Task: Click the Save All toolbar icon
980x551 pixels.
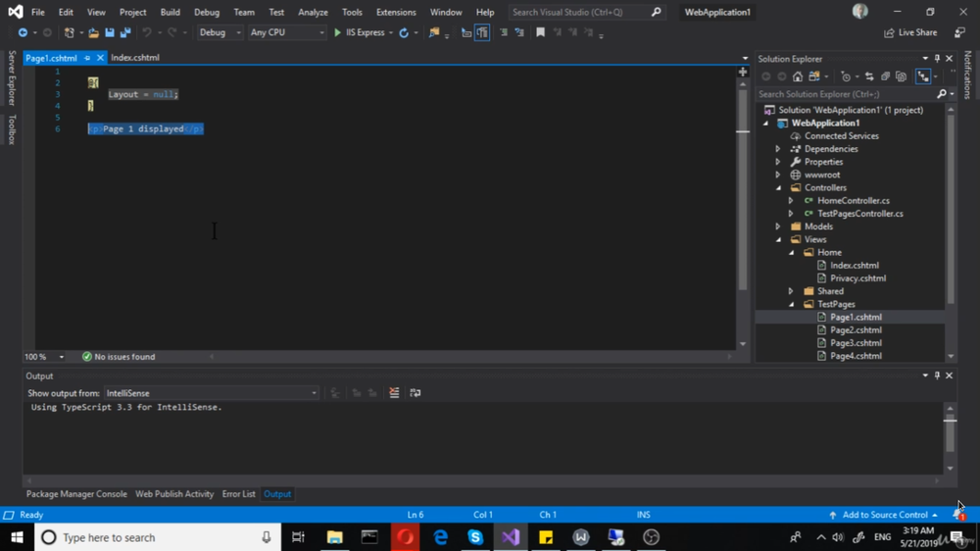Action: (x=125, y=32)
